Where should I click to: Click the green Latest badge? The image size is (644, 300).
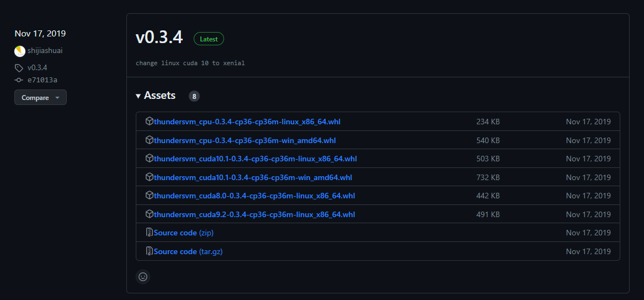(209, 39)
